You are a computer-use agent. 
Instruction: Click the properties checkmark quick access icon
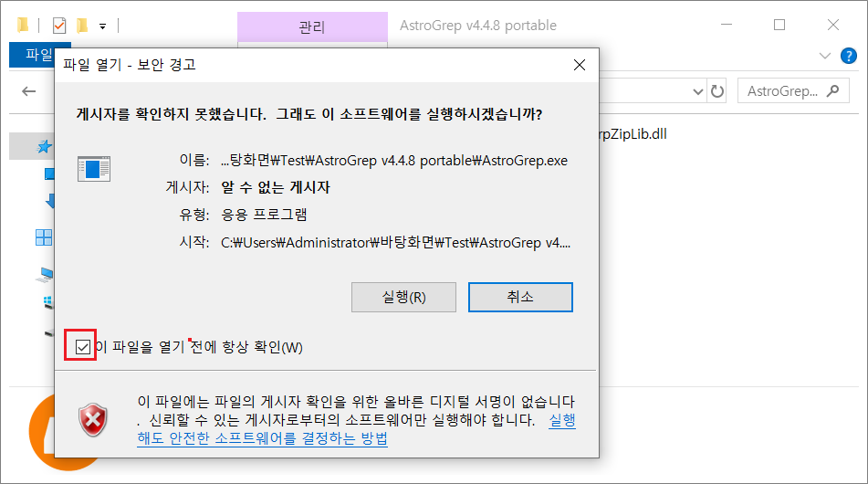coord(59,26)
